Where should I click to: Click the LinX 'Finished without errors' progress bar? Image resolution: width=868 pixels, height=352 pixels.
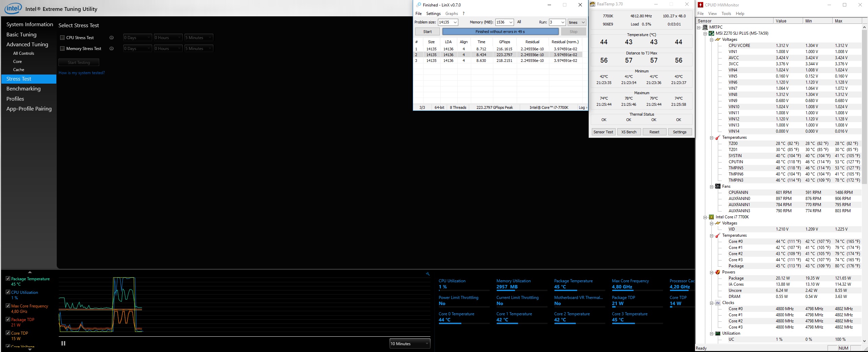(x=500, y=32)
